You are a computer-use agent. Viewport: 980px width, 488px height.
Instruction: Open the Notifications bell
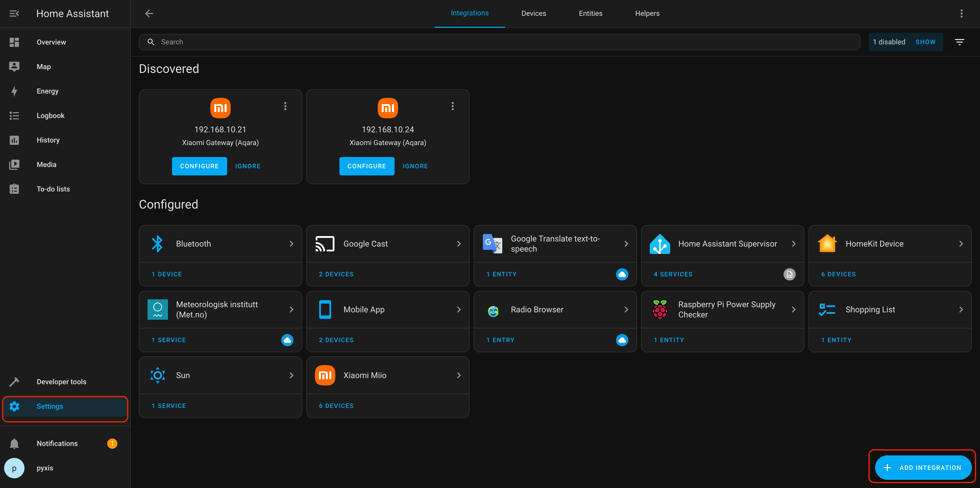14,444
